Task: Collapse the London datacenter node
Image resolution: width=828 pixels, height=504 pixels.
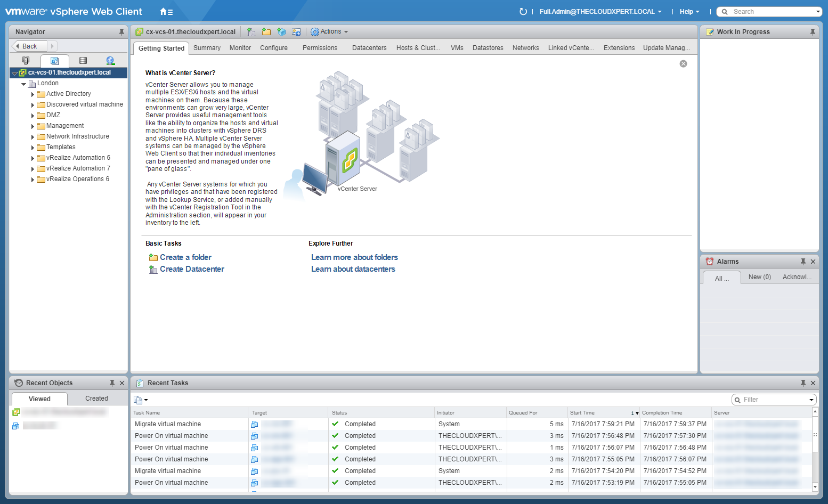Action: coord(24,84)
